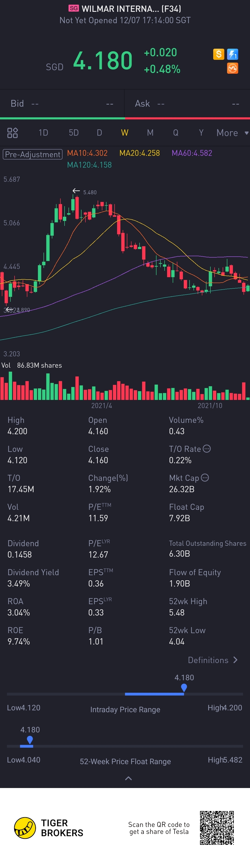The image size is (250, 868).
Task: Switch chart to 1D timeframe
Action: [43, 133]
